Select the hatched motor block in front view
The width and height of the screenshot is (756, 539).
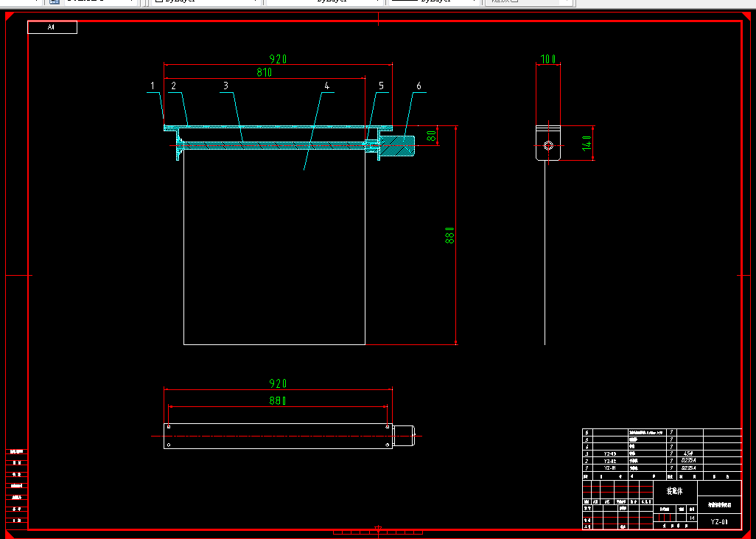click(396, 146)
